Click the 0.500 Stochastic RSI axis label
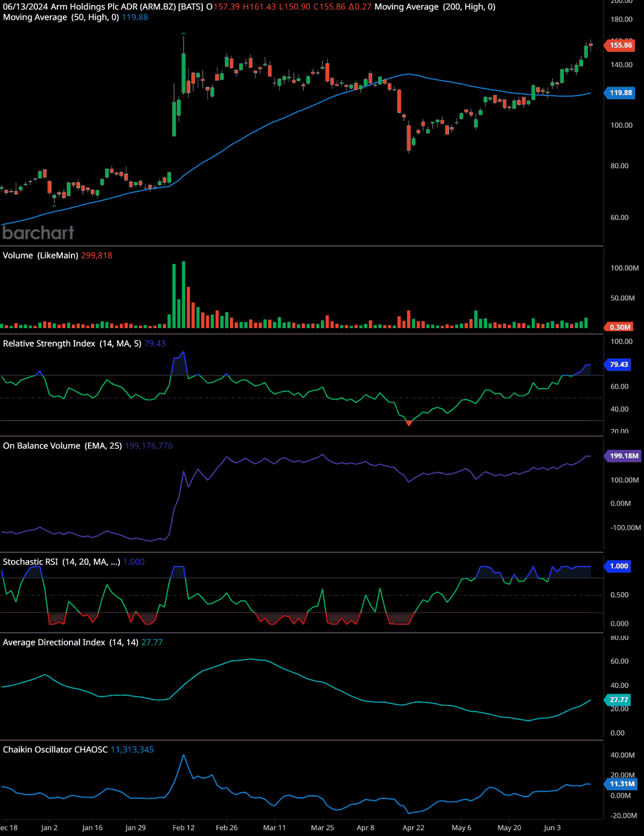Image resolution: width=644 pixels, height=836 pixels. (619, 595)
